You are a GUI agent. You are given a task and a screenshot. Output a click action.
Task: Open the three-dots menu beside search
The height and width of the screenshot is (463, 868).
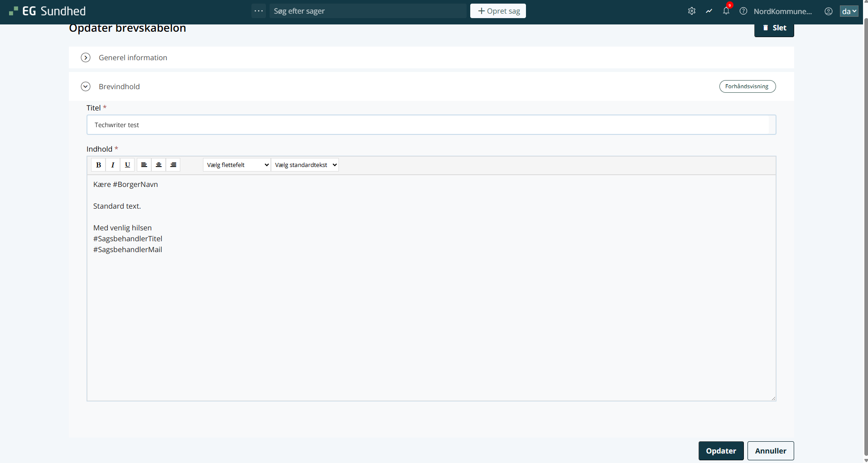pos(259,11)
